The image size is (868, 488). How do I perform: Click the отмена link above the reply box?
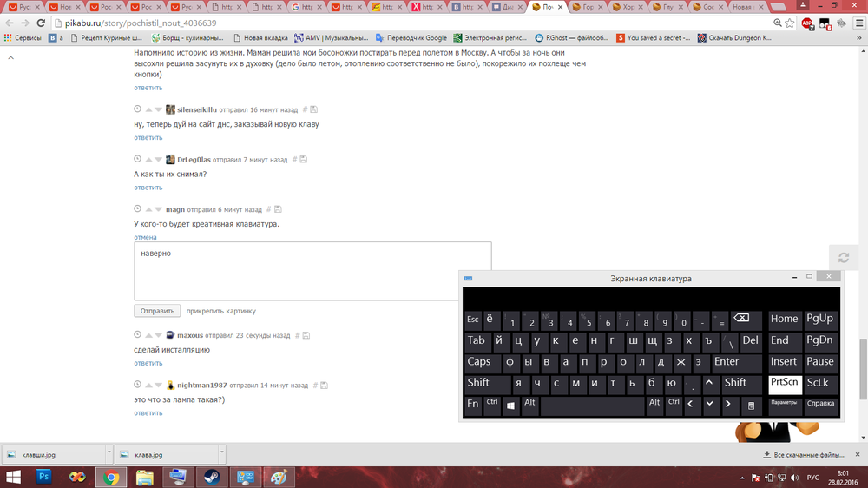coord(145,237)
